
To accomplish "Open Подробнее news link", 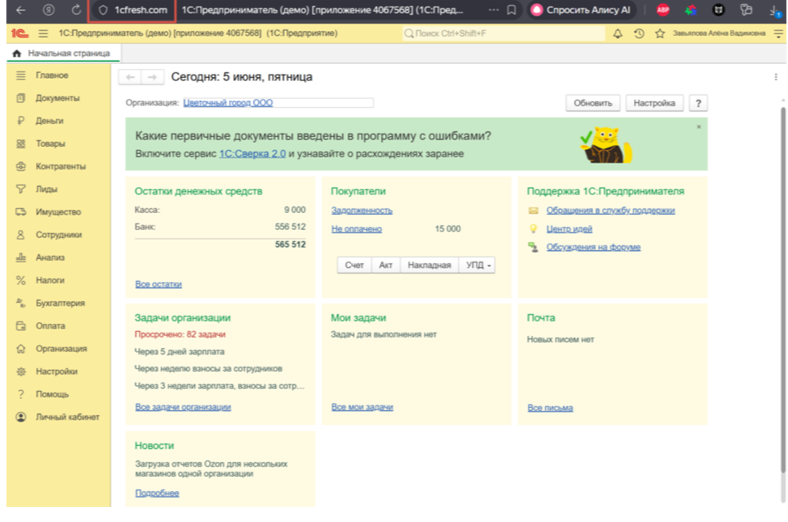I will pos(157,493).
